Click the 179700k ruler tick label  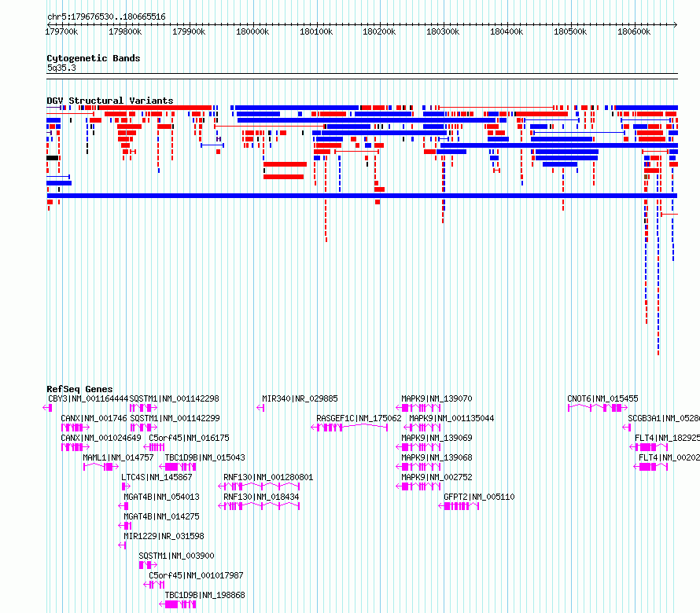click(x=61, y=31)
